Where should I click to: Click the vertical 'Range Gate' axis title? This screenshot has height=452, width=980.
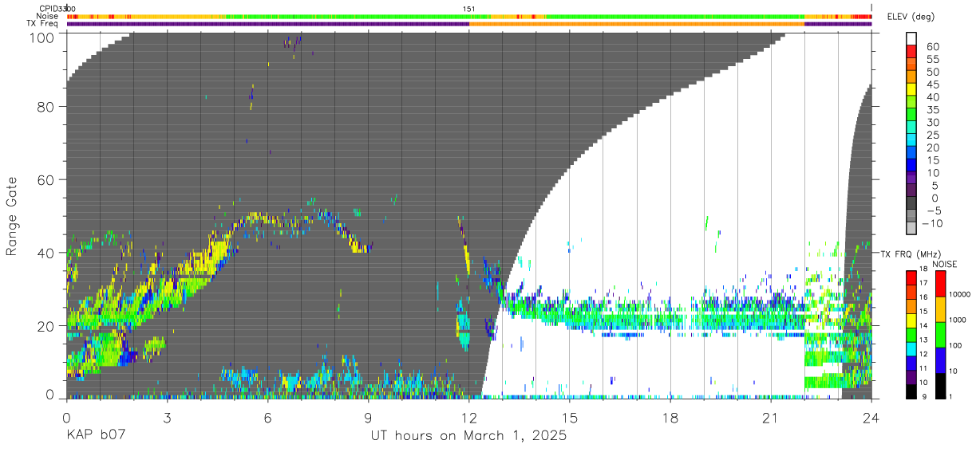[12, 216]
